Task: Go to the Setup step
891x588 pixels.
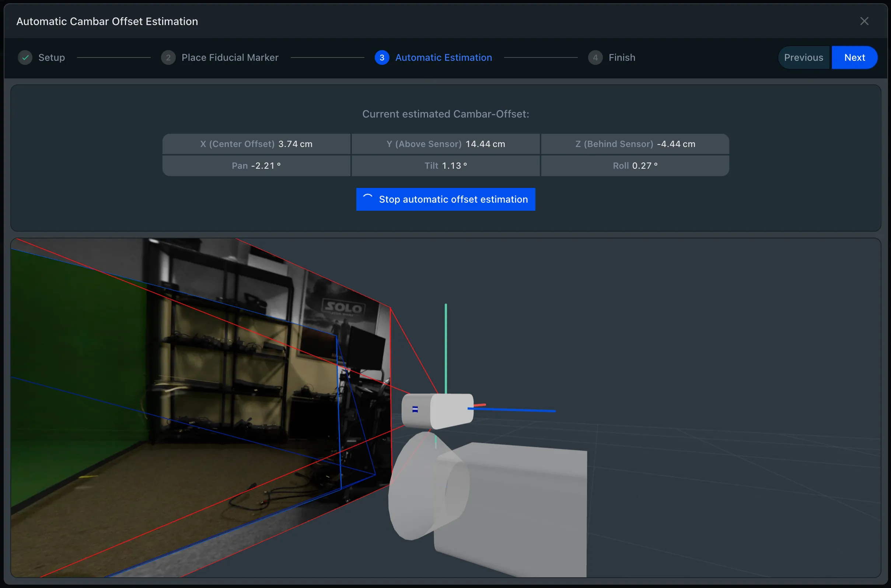Action: (x=52, y=57)
